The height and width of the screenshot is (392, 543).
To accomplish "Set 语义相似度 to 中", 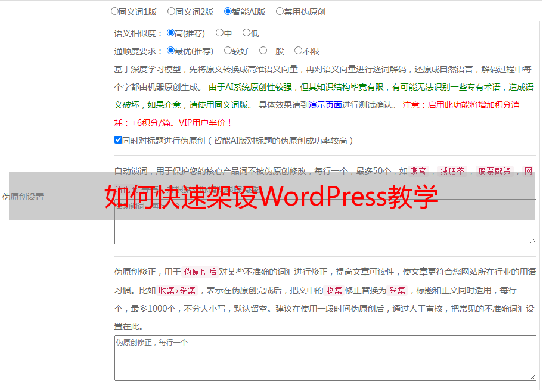I will click(x=219, y=33).
